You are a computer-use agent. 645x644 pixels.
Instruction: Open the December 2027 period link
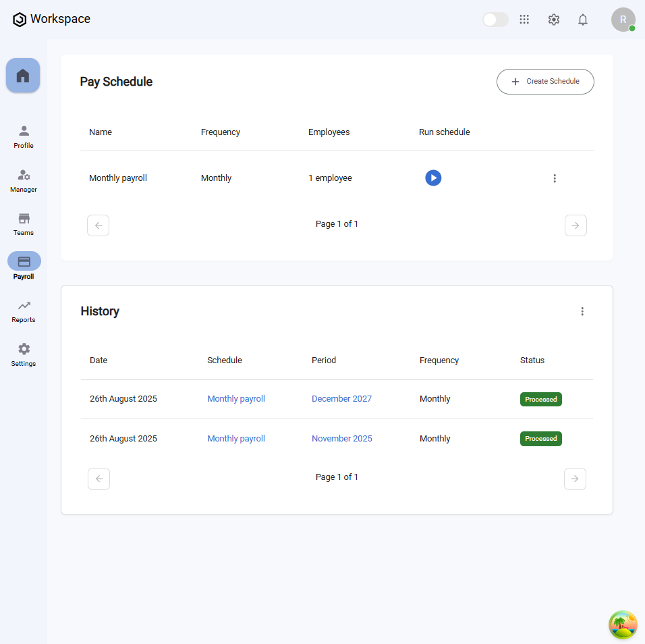click(x=341, y=399)
